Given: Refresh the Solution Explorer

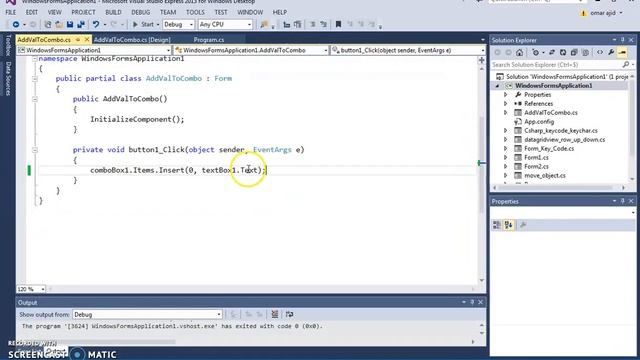Looking at the screenshot, I should tap(563, 53).
